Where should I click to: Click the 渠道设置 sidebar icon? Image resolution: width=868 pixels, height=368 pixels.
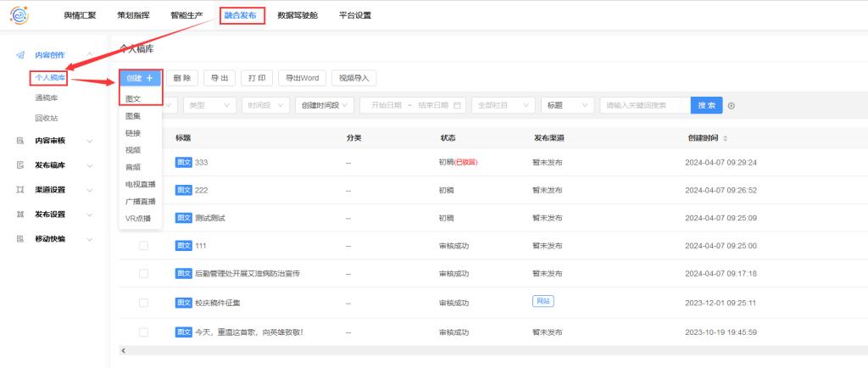20,189
